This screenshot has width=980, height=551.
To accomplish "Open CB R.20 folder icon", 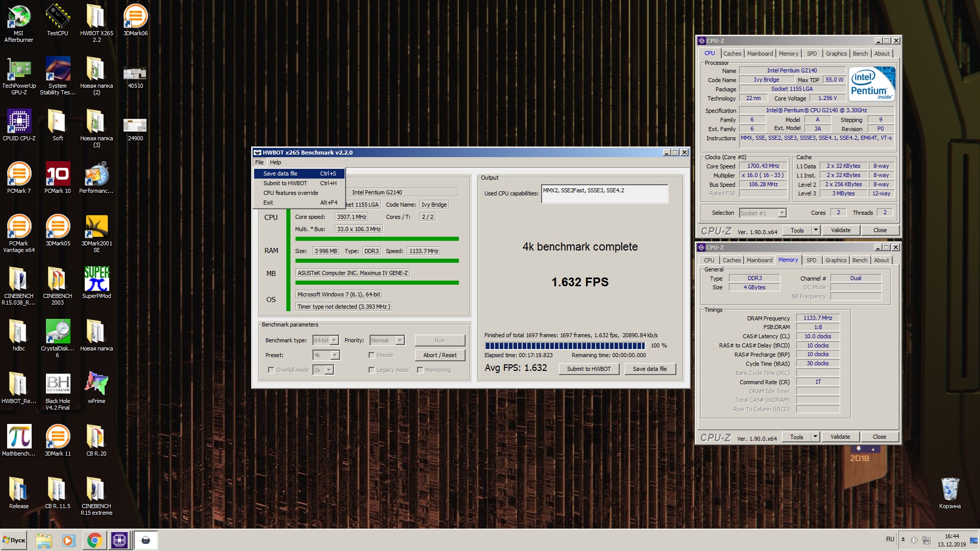I will coord(96,440).
